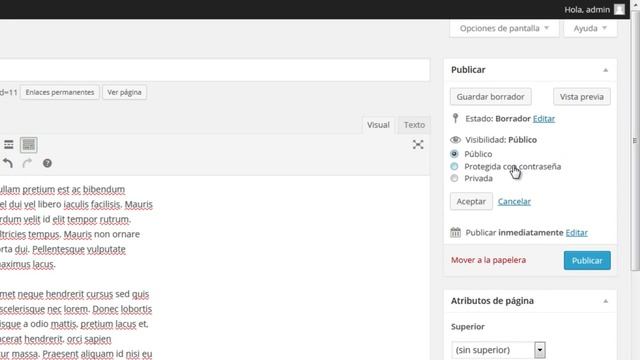Collapse the Publicar box
Image resolution: width=640 pixels, height=360 pixels.
(x=605, y=70)
